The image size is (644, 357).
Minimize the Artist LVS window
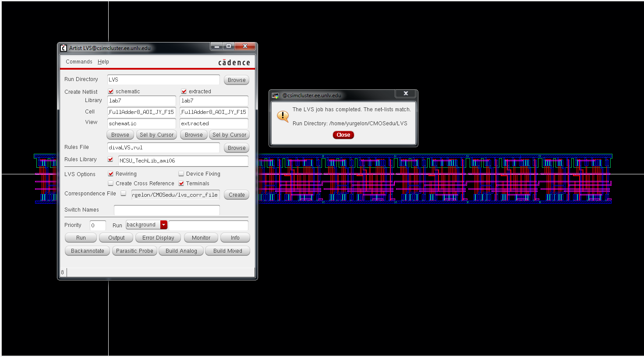point(216,46)
